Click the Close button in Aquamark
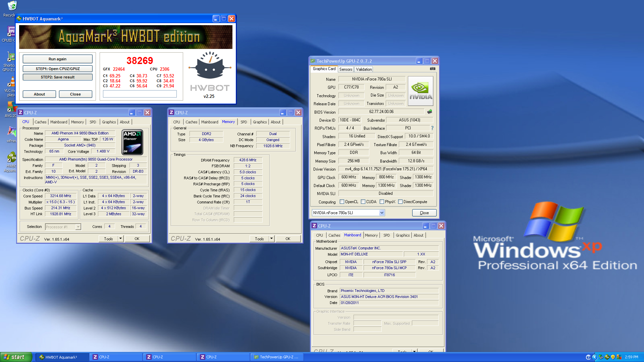 point(75,94)
